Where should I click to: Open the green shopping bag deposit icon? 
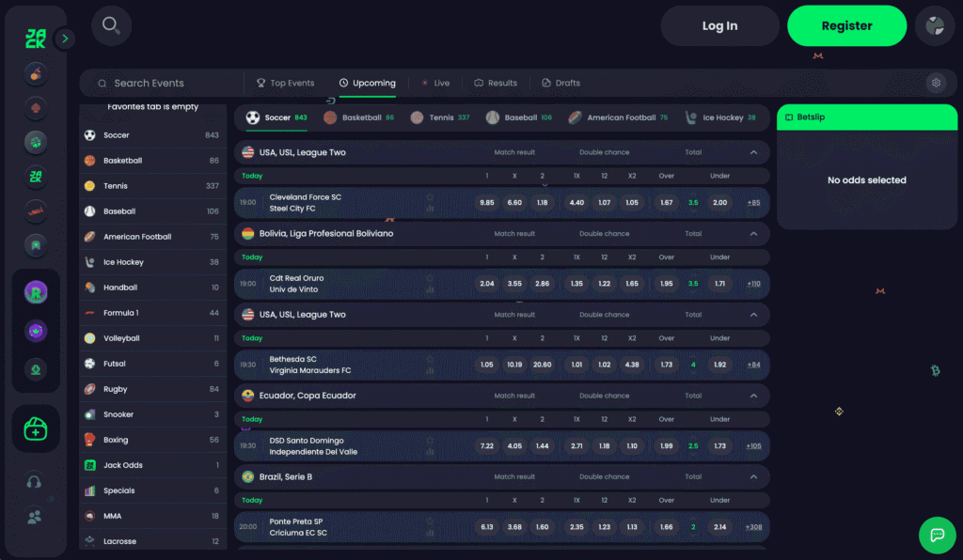36,428
